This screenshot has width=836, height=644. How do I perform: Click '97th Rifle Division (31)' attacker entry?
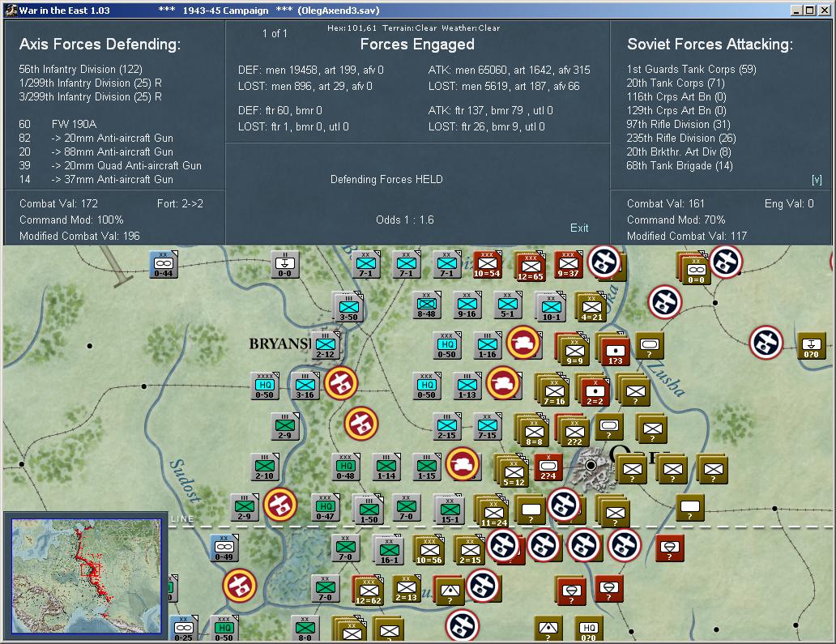[x=678, y=124]
